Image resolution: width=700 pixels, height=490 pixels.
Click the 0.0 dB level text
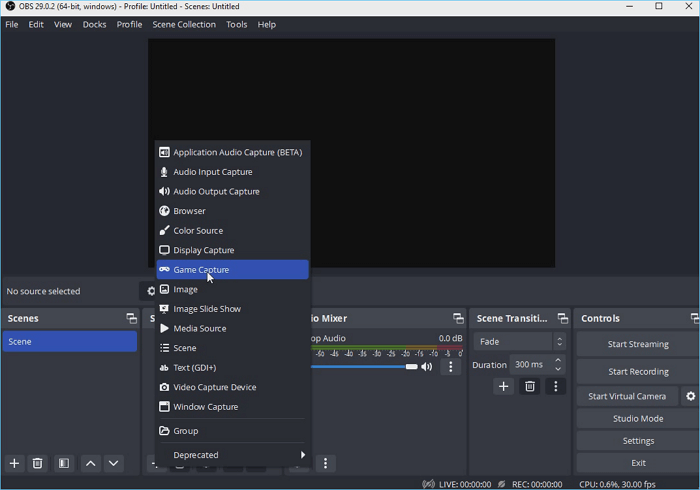point(450,338)
